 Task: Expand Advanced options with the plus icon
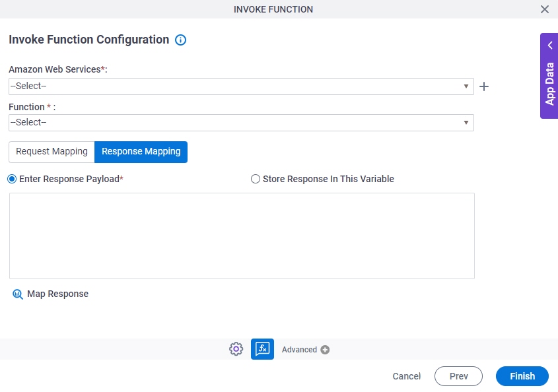pyautogui.click(x=324, y=350)
